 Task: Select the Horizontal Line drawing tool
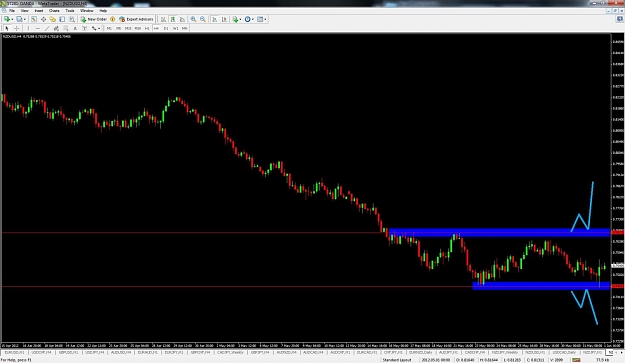(x=37, y=28)
